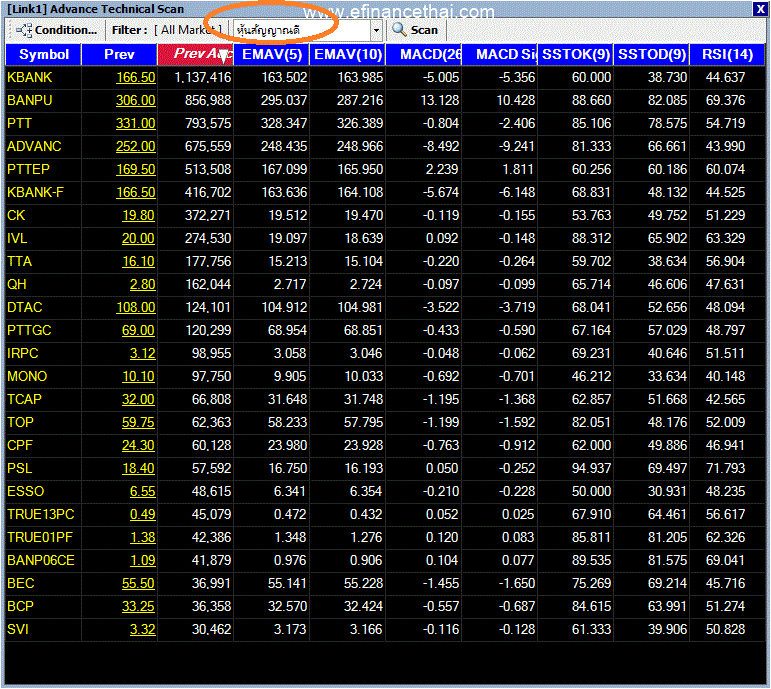
Task: Open ESSO price link 6.55
Action: tap(143, 491)
